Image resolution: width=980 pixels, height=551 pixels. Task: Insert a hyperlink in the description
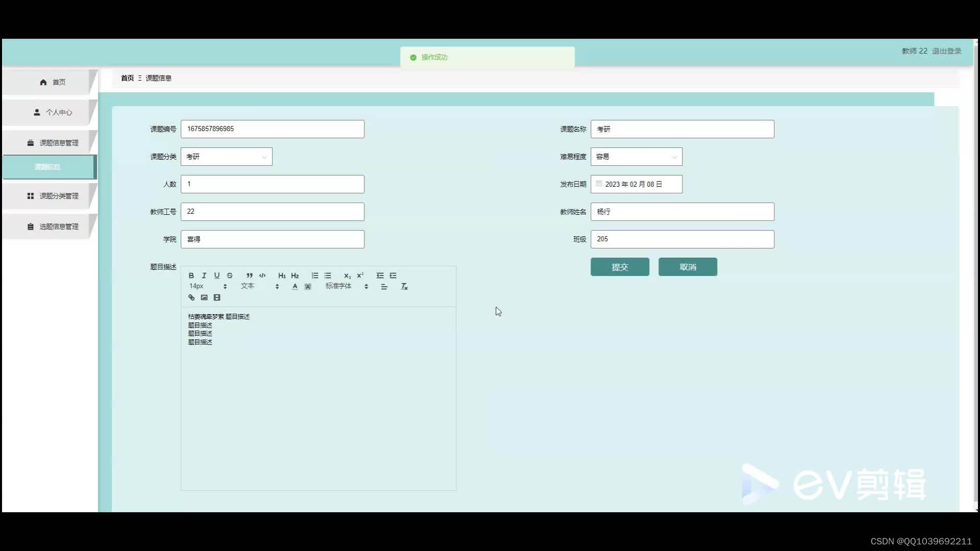pyautogui.click(x=191, y=297)
